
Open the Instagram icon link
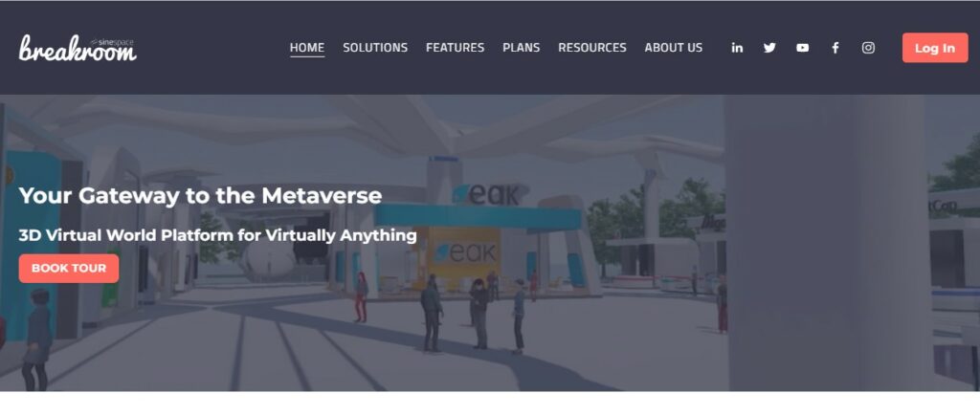click(x=868, y=48)
